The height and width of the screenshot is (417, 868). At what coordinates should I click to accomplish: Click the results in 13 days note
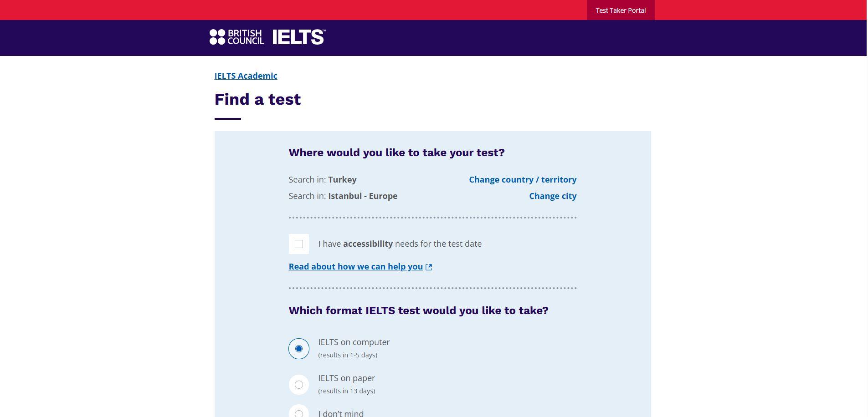[346, 391]
